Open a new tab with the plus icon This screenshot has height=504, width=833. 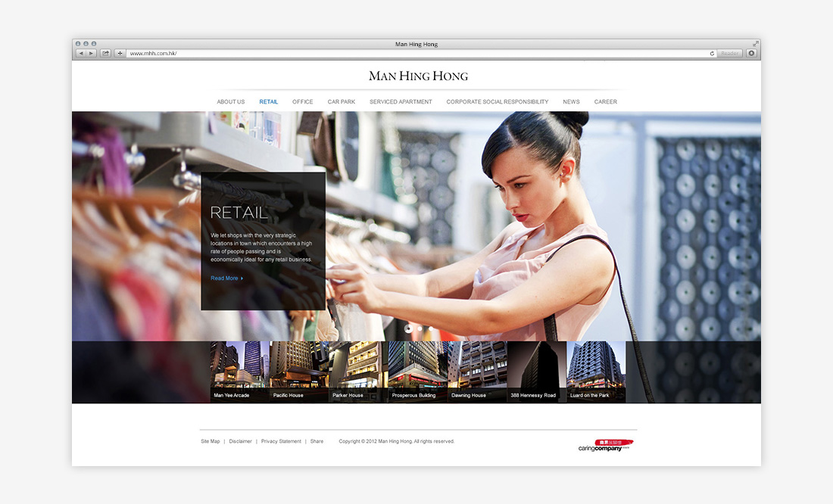[118, 53]
